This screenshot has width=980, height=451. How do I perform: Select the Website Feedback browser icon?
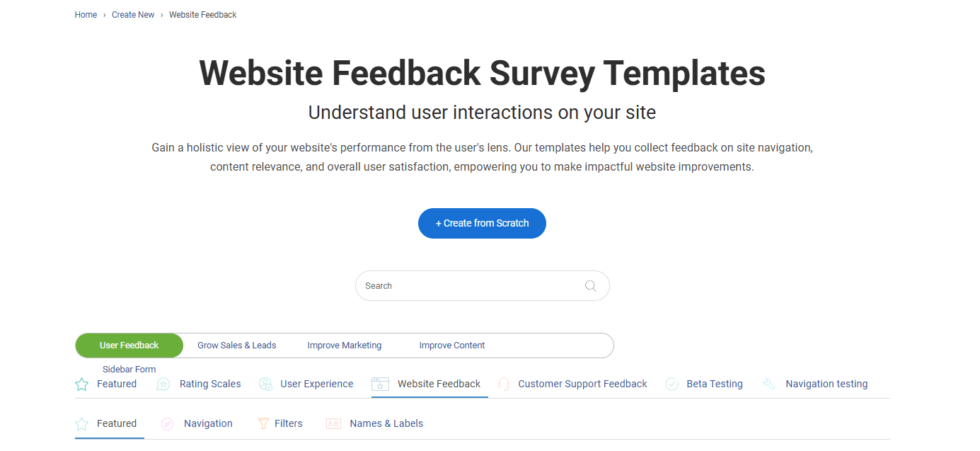click(x=380, y=383)
